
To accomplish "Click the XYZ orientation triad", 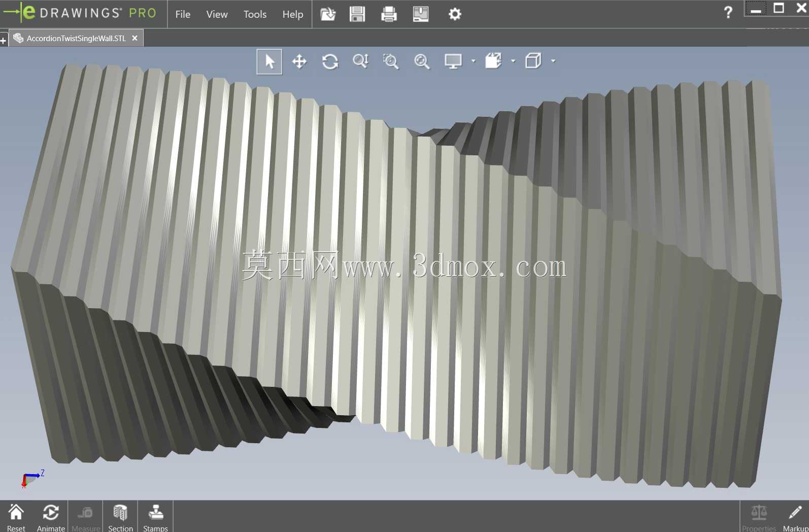I will coord(32,478).
